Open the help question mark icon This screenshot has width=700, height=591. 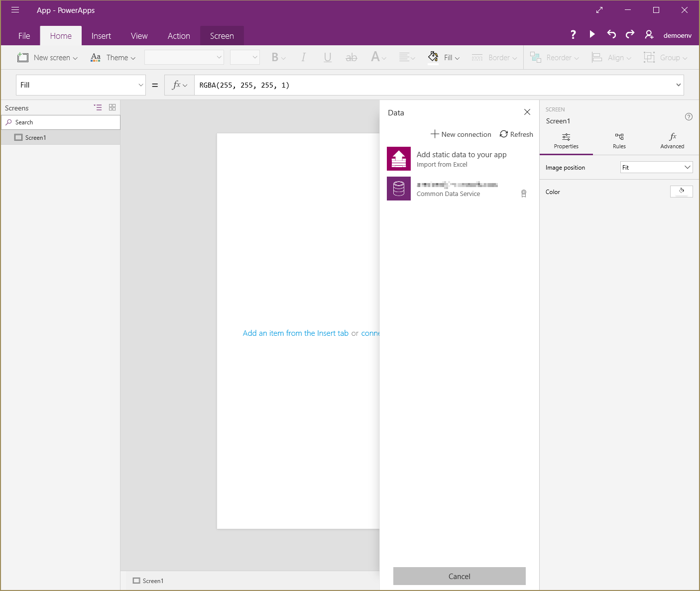tap(573, 34)
